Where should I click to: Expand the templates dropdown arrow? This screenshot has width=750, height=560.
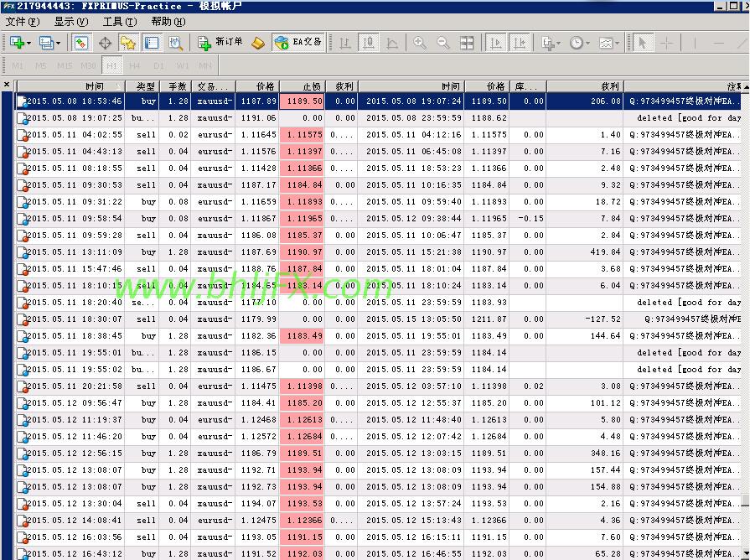click(617, 44)
